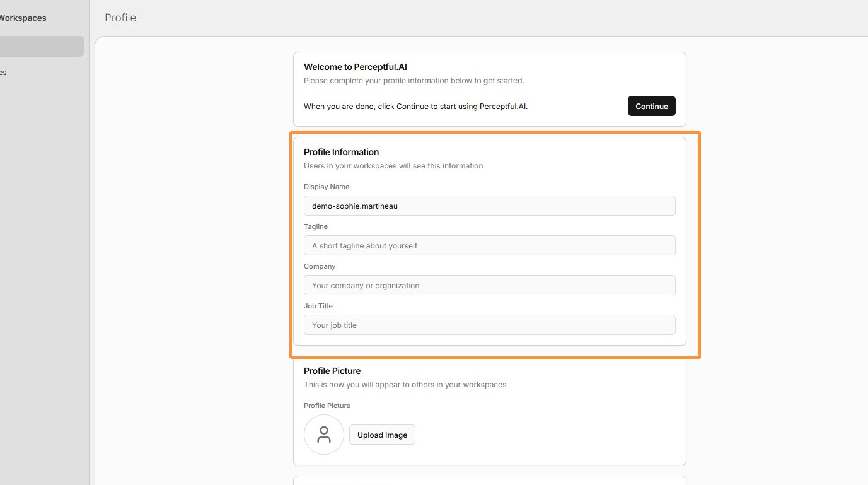Viewport: 868px width, 485px height.
Task: Click the Workspaces label in sidebar
Action: click(x=23, y=18)
